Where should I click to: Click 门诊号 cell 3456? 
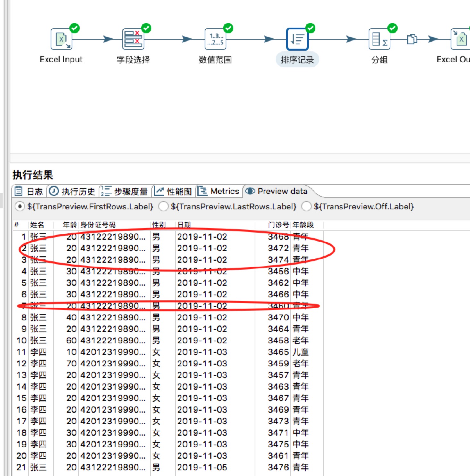(x=278, y=271)
